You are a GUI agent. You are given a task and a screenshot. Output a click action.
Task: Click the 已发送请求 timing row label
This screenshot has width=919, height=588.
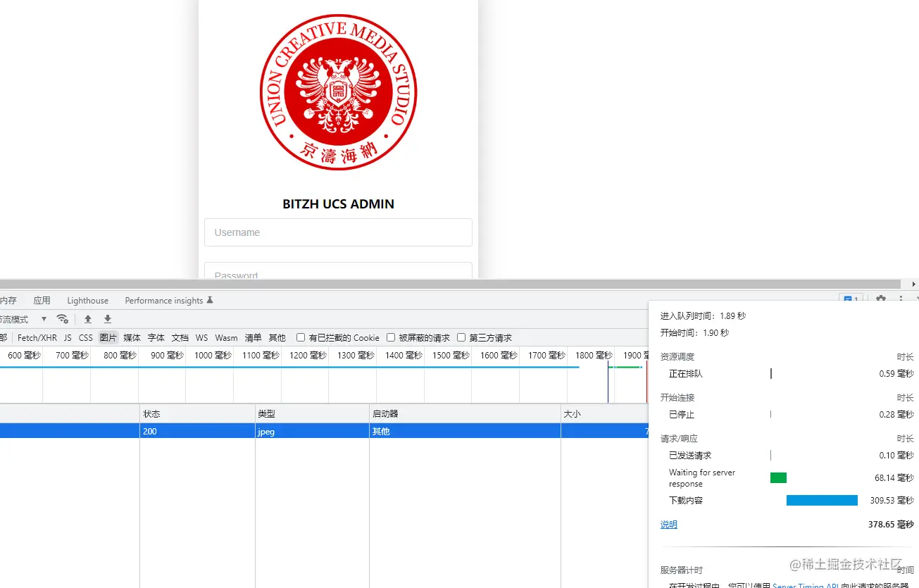690,456
